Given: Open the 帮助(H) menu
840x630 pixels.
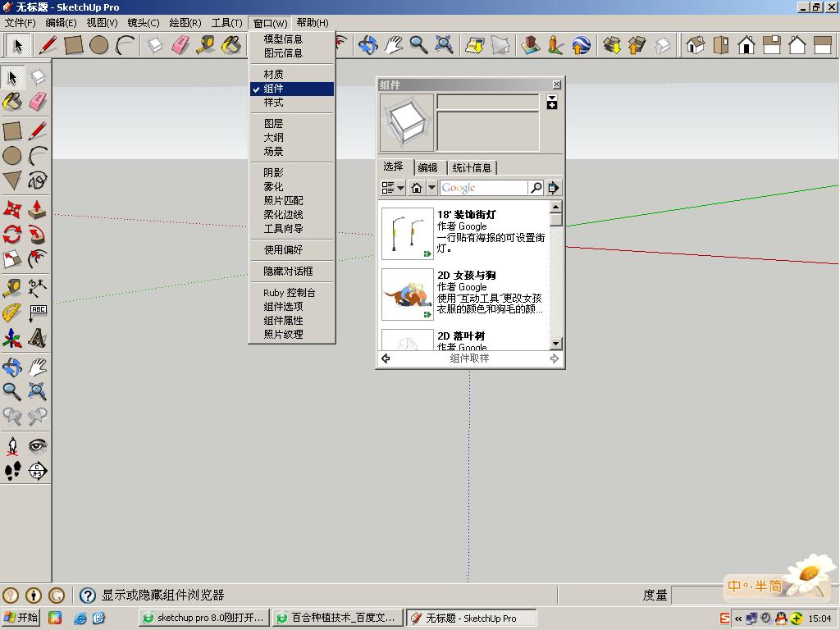Looking at the screenshot, I should [313, 22].
